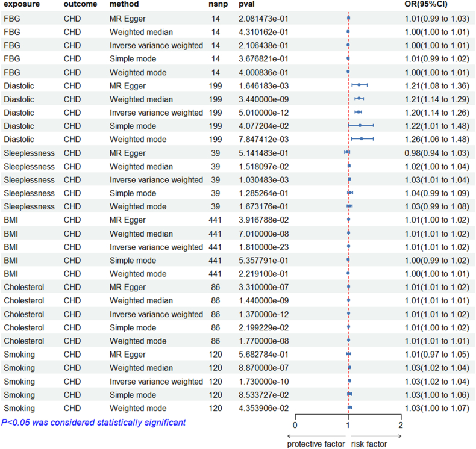476x449 pixels.
Task: Click the Diastolic Weighted mode estimate marker
Action: [x=362, y=138]
